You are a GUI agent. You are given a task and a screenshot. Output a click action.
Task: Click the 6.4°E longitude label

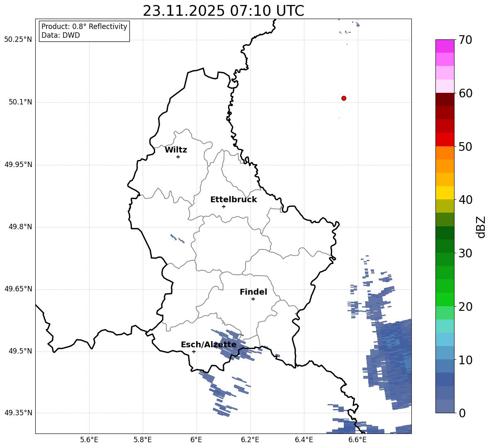(304, 440)
